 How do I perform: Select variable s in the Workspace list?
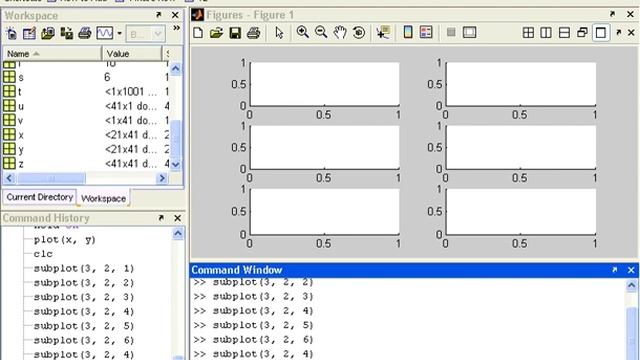[86, 77]
